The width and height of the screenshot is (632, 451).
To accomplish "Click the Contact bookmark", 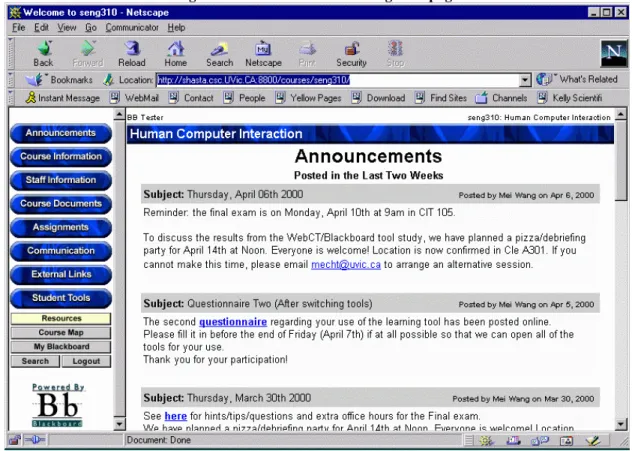I will pyautogui.click(x=191, y=98).
